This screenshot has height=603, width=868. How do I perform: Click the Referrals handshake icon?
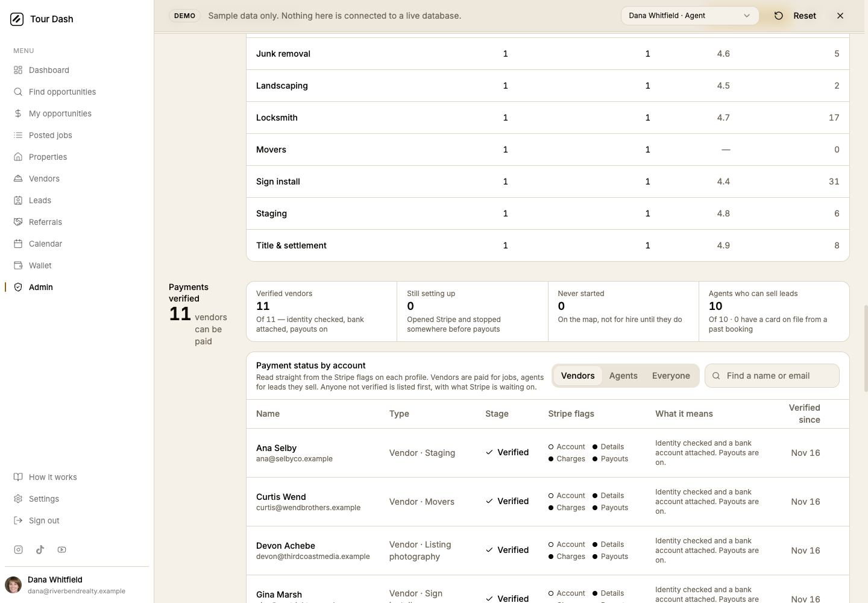coord(18,222)
